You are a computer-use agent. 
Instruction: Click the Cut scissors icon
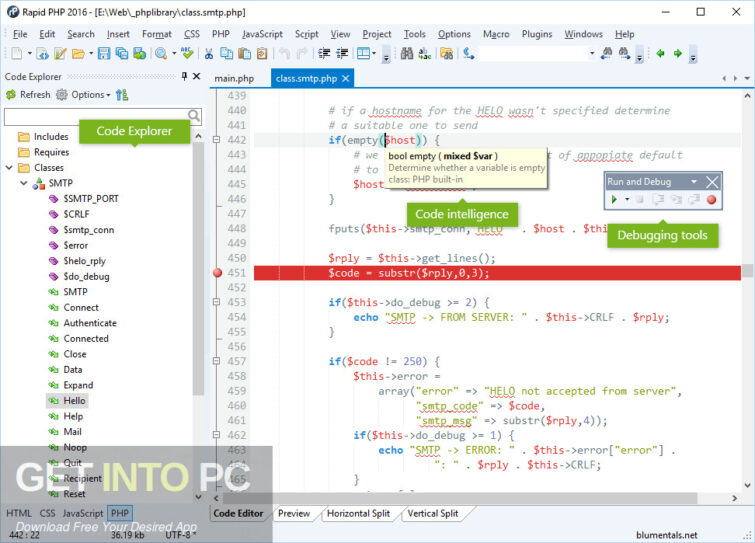(209, 53)
